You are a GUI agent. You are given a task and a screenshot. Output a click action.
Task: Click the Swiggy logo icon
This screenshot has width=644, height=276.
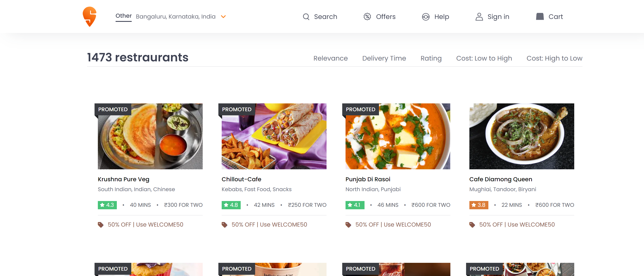click(x=90, y=16)
